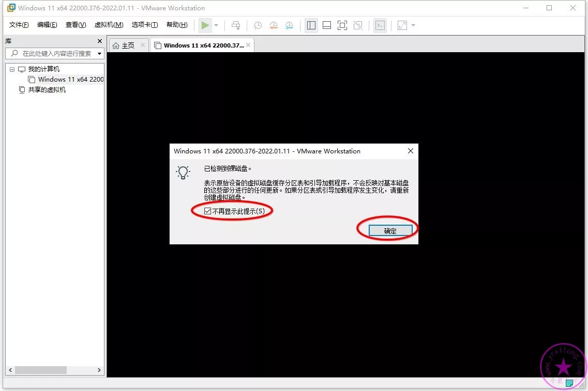The height and width of the screenshot is (391, 588).
Task: Toggle thumbnail bar view icon
Action: coord(326,25)
